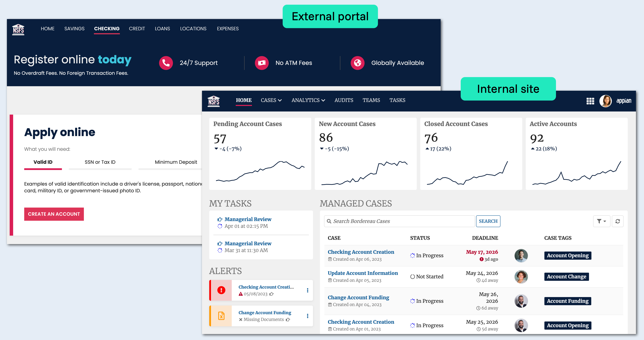Click the user profile avatar near appian

tap(605, 101)
